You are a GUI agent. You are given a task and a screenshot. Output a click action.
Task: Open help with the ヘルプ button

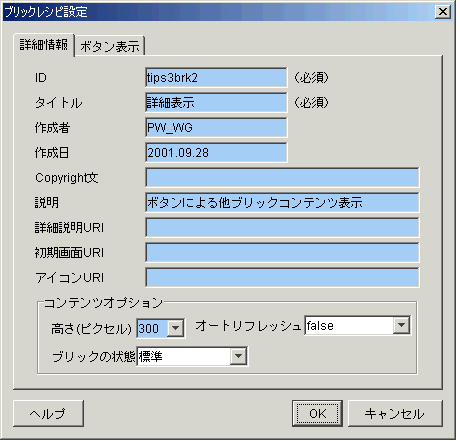pos(49,414)
